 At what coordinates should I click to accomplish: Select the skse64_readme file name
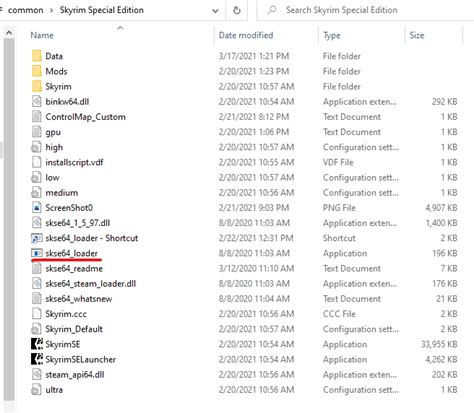click(74, 269)
